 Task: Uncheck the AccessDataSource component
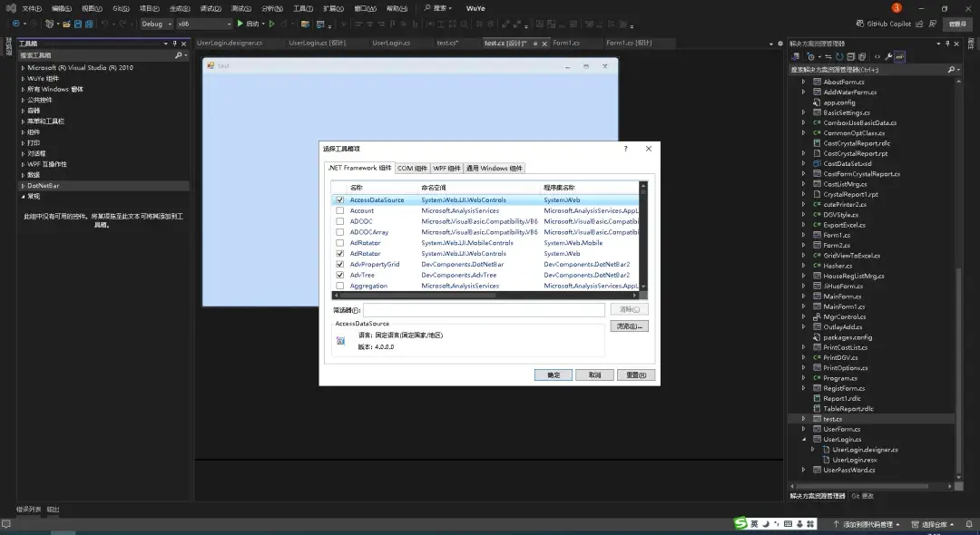click(338, 200)
